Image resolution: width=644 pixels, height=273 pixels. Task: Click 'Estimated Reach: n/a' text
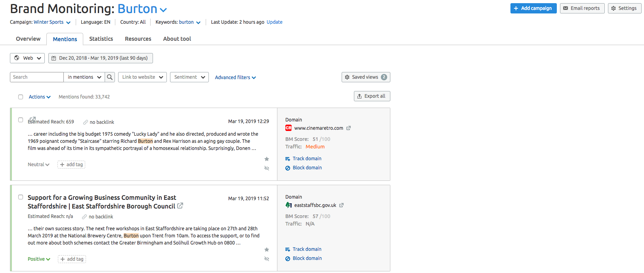(50, 216)
